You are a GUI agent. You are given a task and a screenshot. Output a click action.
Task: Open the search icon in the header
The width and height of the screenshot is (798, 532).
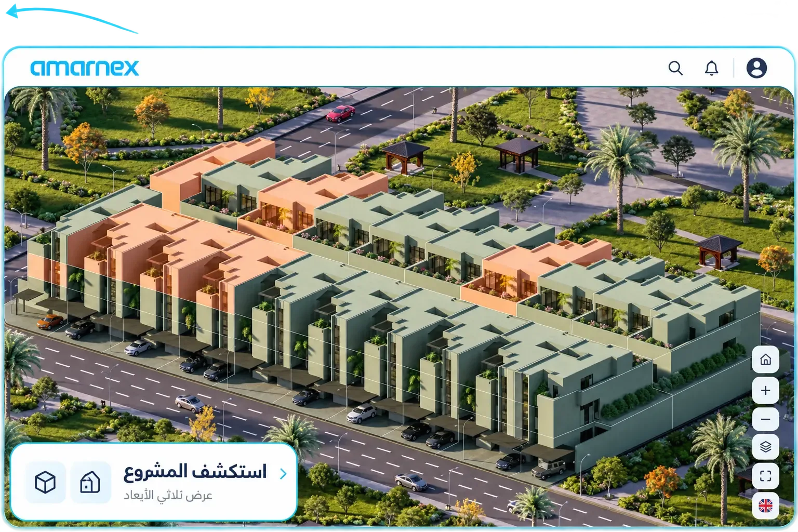[675, 68]
